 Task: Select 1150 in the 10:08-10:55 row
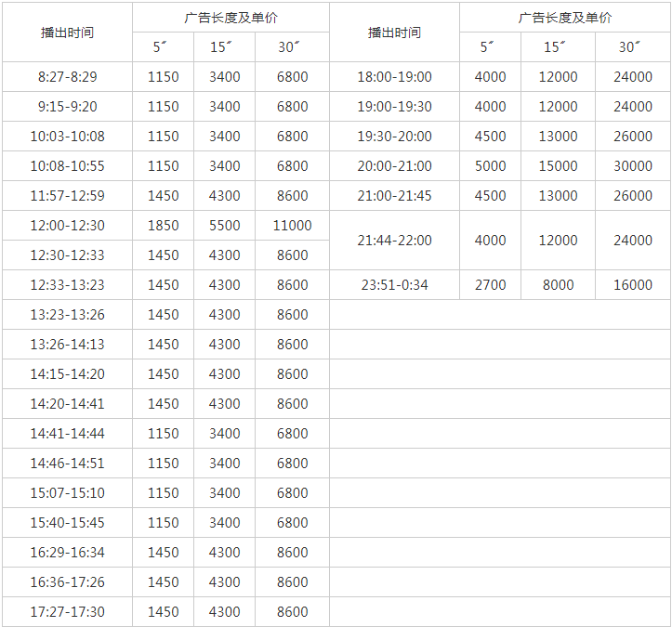coord(164,165)
